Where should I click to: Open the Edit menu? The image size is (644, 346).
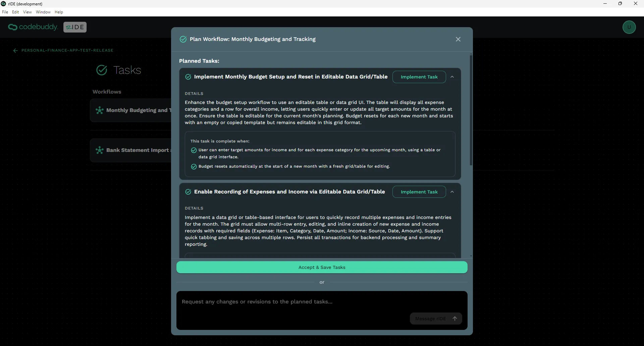[15, 12]
